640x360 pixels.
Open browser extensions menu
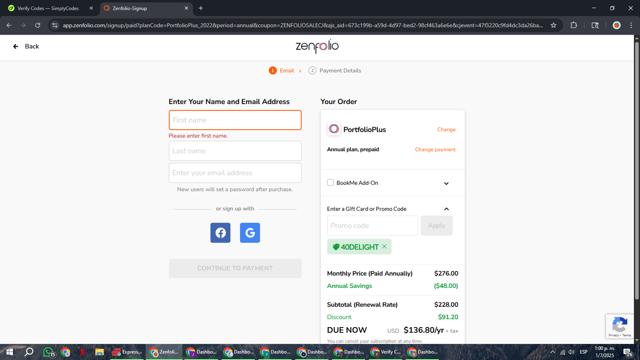573,25
